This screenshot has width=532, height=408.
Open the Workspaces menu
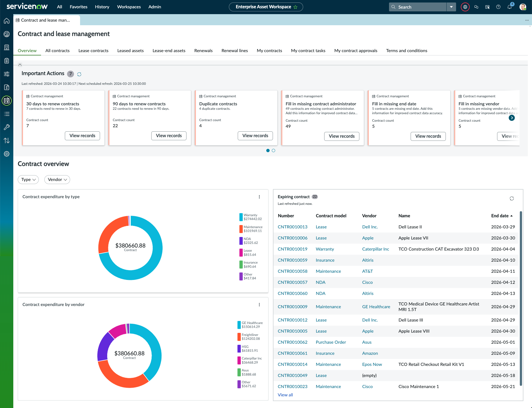(129, 7)
